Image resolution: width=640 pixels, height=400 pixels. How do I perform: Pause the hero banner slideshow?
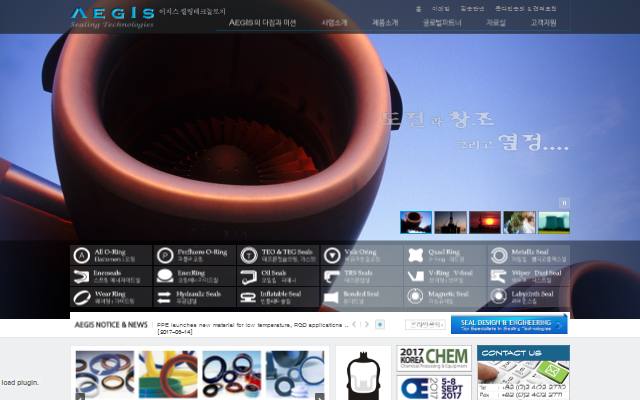[x=564, y=203]
